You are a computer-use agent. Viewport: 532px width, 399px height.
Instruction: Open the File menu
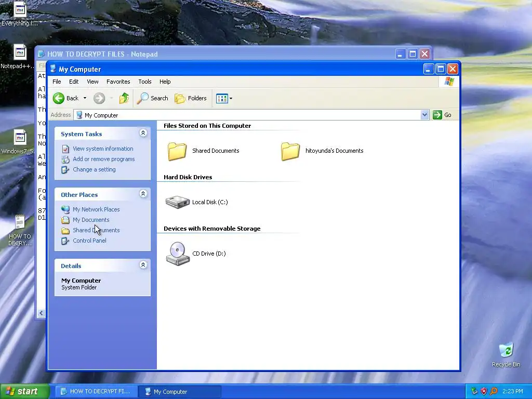[57, 82]
